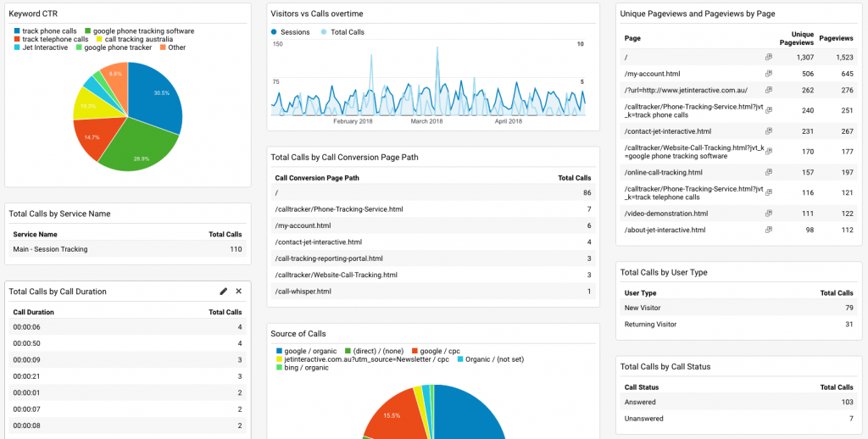This screenshot has width=868, height=439.
Task: Open the external link icon for /my-account.html
Action: coord(768,74)
